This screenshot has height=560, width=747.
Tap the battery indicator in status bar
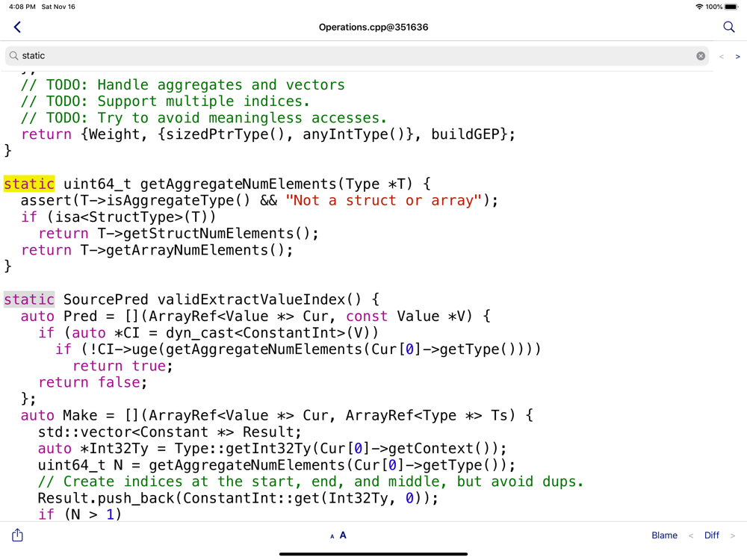731,7
